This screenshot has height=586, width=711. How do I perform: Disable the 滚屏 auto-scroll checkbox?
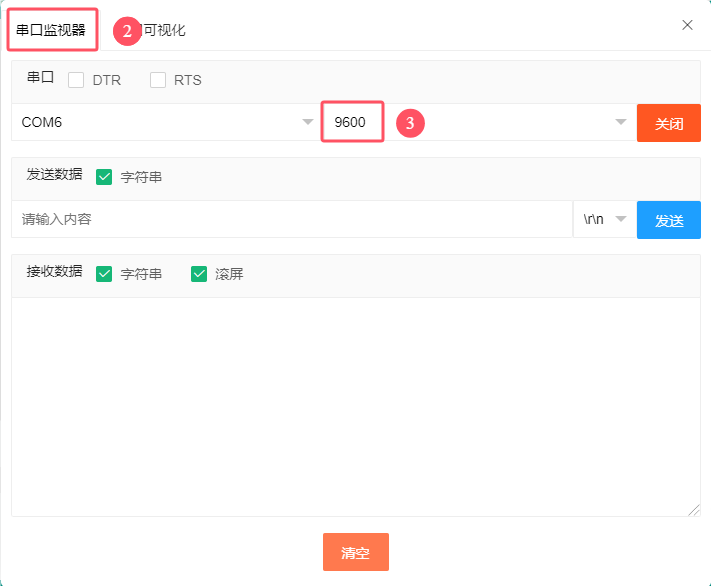[199, 274]
